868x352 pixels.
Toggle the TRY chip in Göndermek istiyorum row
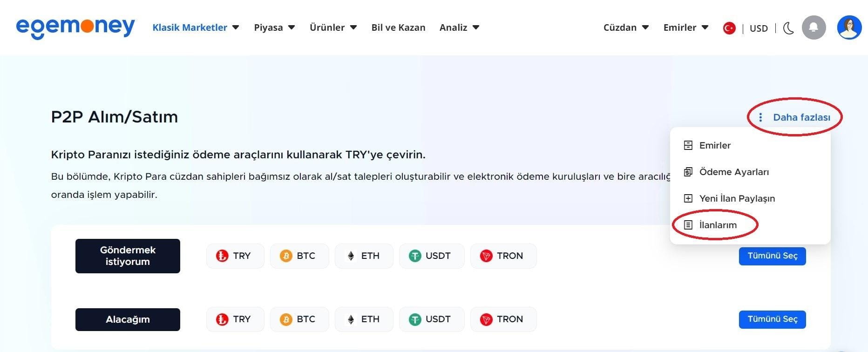(235, 256)
